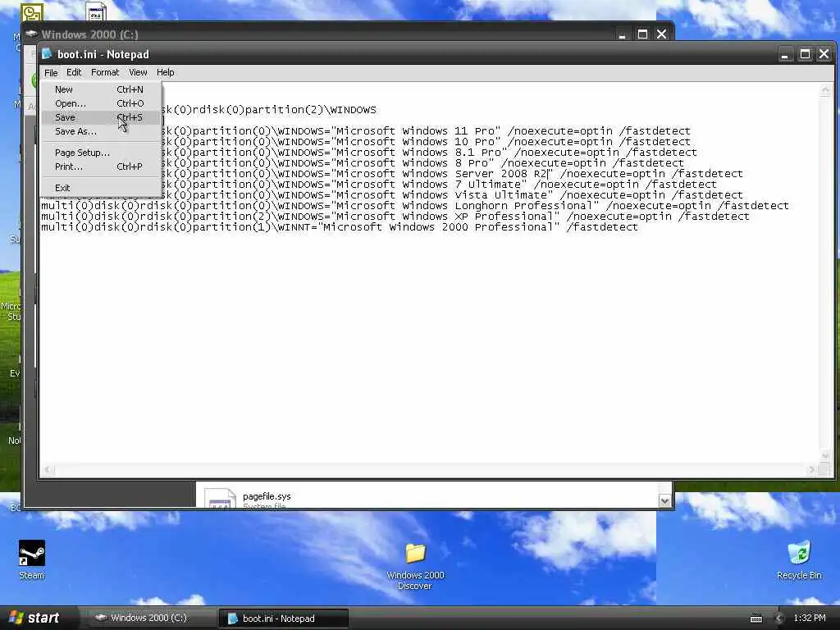840x630 pixels.
Task: Click the text "Windows 11 Pro" line
Action: pyautogui.click(x=426, y=131)
